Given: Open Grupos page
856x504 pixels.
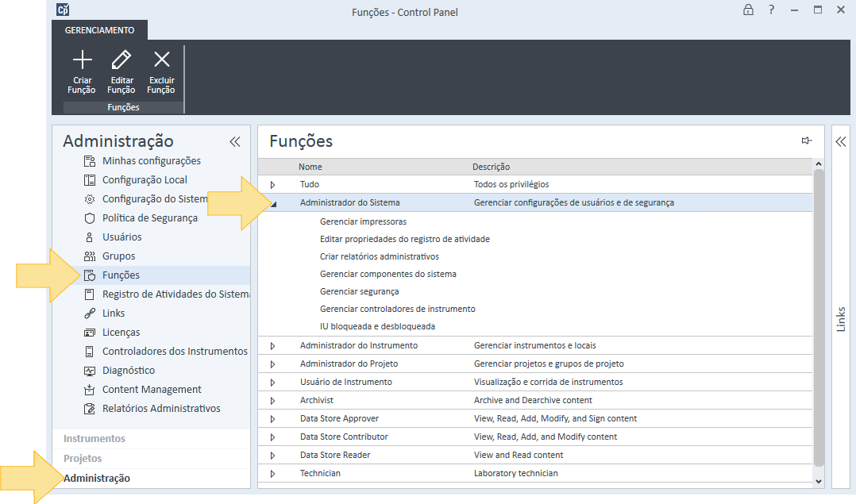Looking at the screenshot, I should tap(119, 256).
